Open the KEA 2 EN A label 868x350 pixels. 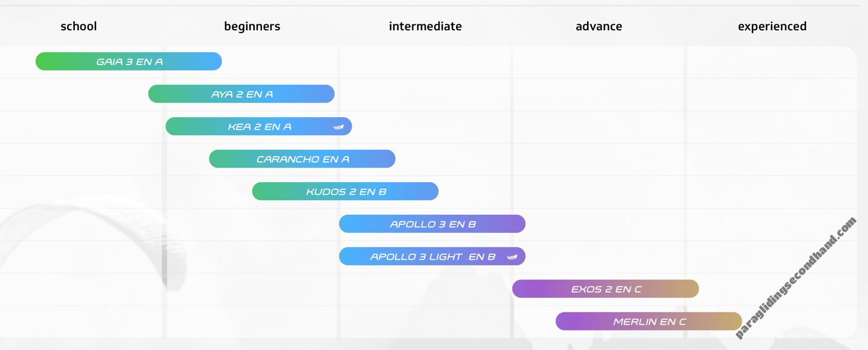(x=259, y=127)
